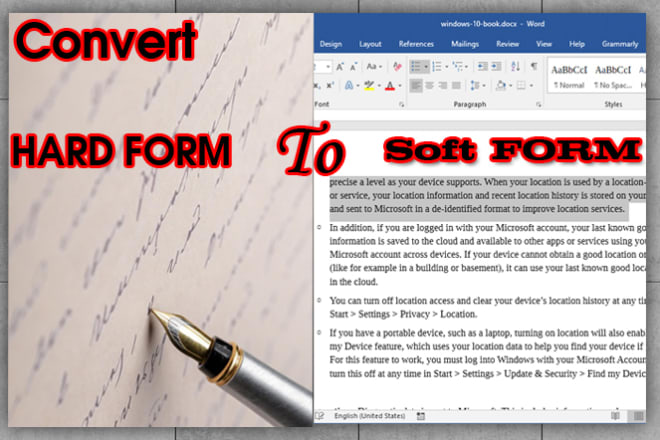Click the Superscript icon
The height and width of the screenshot is (440, 660).
330,85
